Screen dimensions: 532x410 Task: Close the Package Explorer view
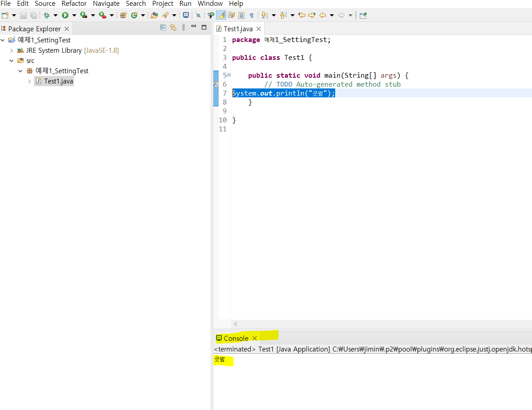click(67, 29)
